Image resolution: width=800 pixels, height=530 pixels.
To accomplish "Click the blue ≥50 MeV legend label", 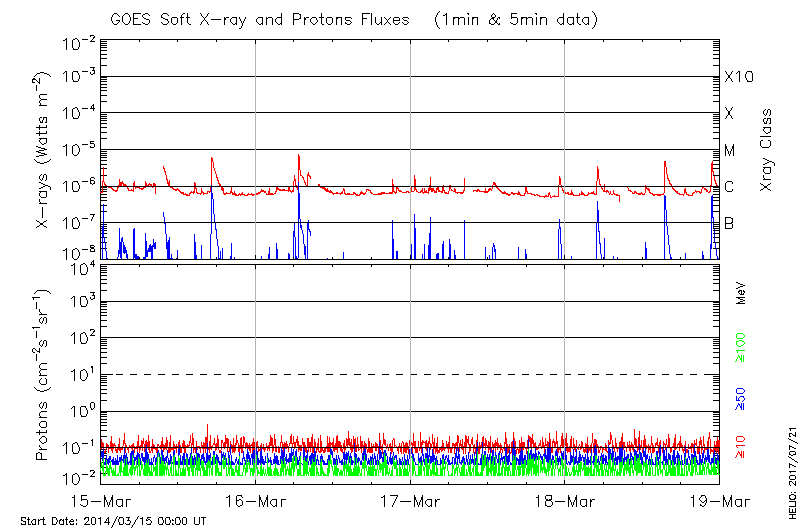I will (x=741, y=399).
